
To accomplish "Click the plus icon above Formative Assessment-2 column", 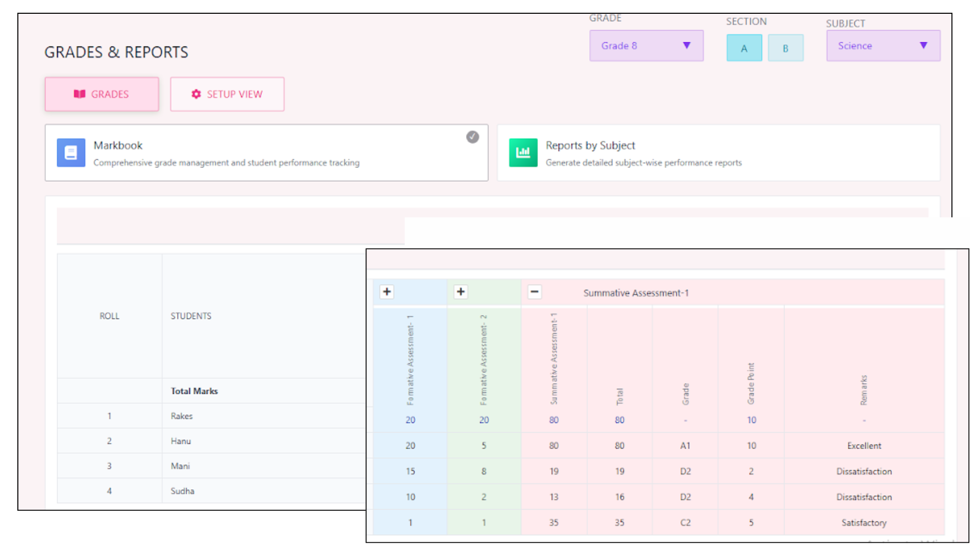I will pos(461,291).
